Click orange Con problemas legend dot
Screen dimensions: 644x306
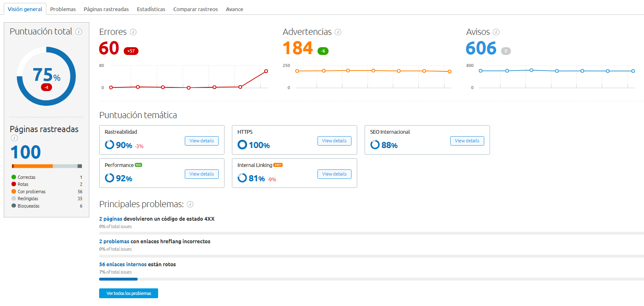pos(14,192)
